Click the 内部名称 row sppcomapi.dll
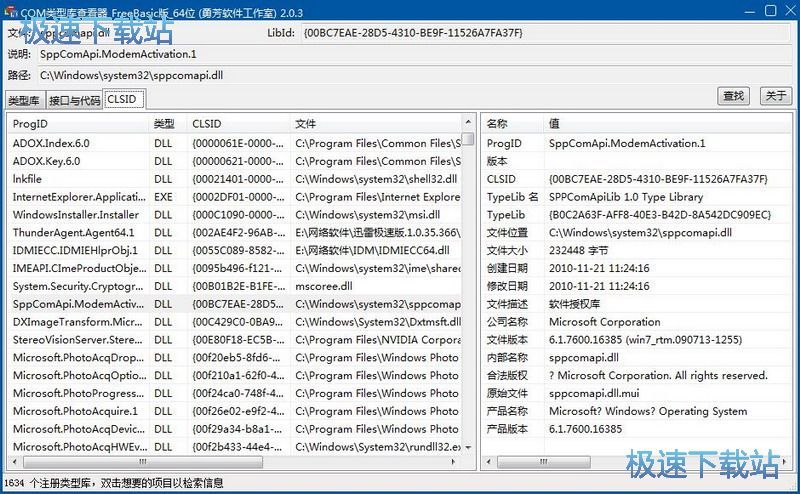 (637, 358)
